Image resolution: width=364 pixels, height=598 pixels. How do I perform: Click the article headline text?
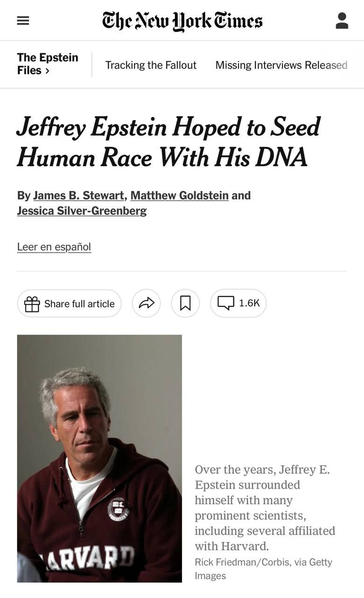(x=168, y=142)
